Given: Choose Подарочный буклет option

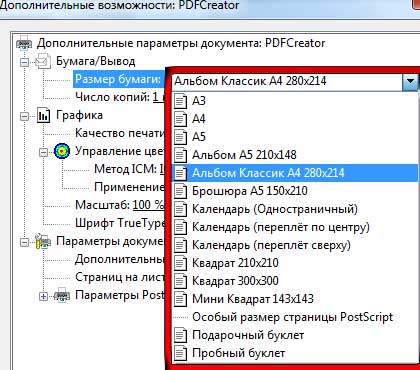Looking at the screenshot, I should [x=294, y=335].
